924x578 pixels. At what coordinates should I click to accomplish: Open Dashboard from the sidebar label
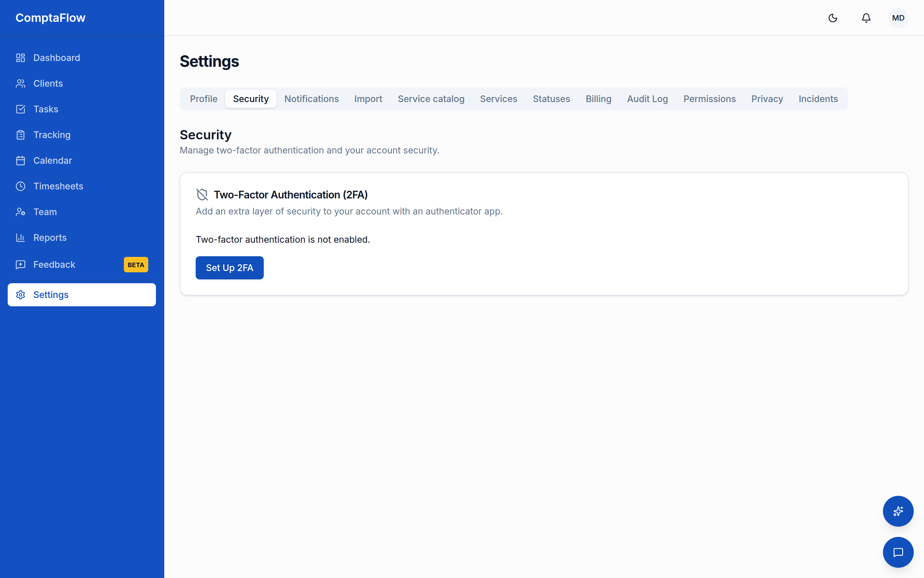(x=57, y=58)
